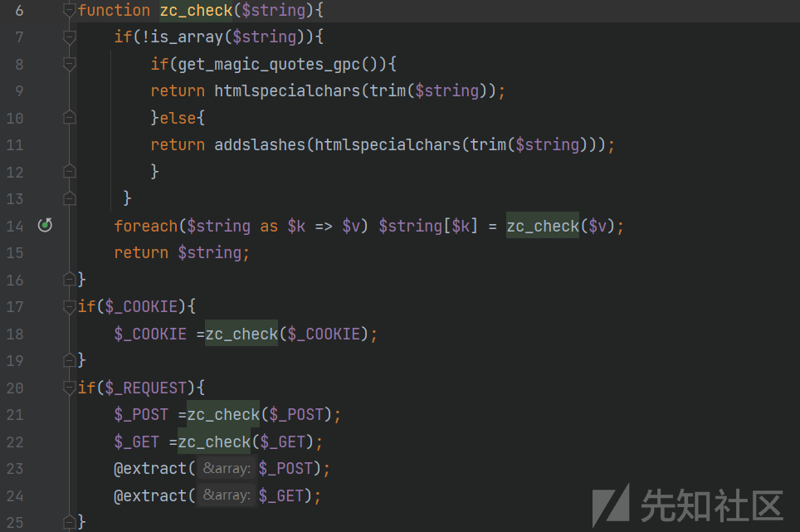The image size is (800, 532).
Task: Collapse the zc_check function fold marker on line 6
Action: (x=70, y=10)
